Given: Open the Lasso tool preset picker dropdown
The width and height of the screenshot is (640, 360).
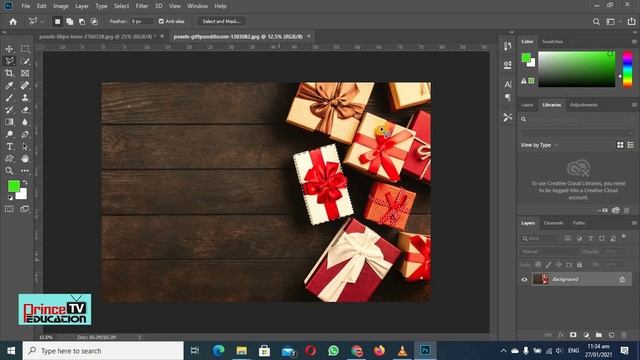Looking at the screenshot, I should coord(42,22).
